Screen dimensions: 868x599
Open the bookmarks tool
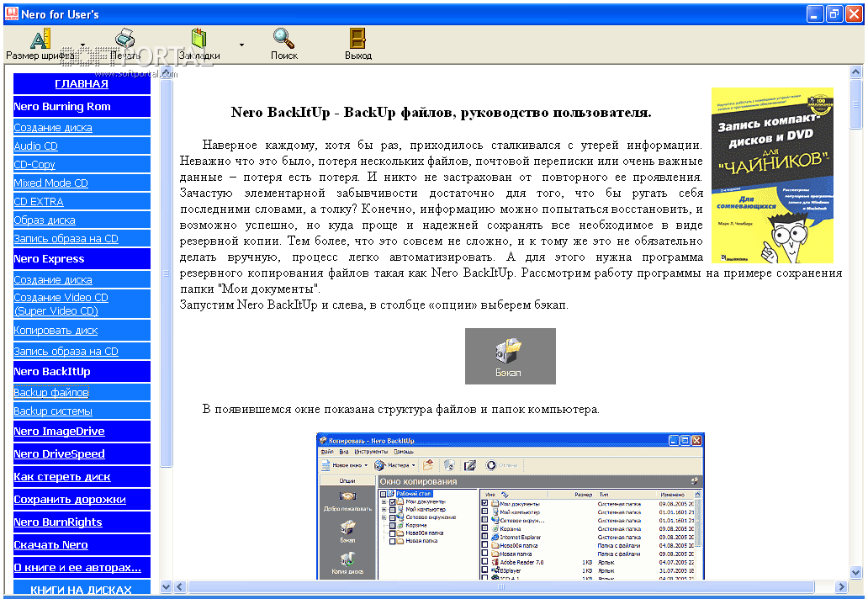click(199, 45)
